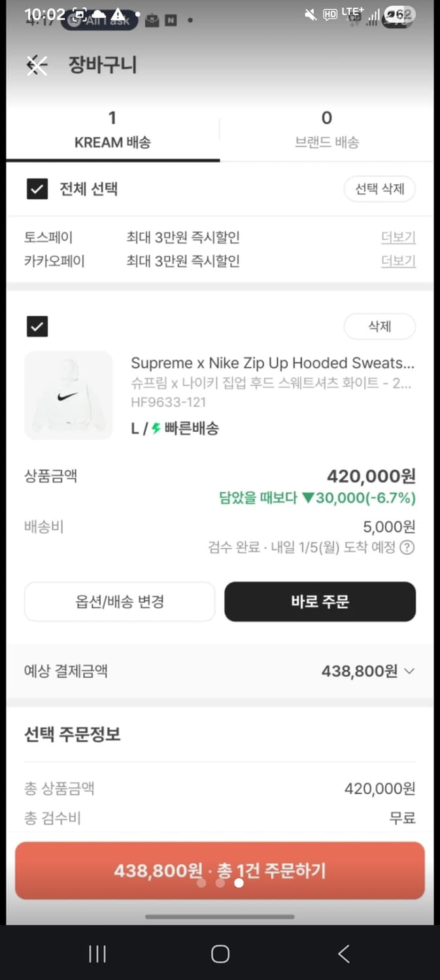Tap the 옵션/배송 변경 button
The height and width of the screenshot is (980, 440).
(x=120, y=601)
